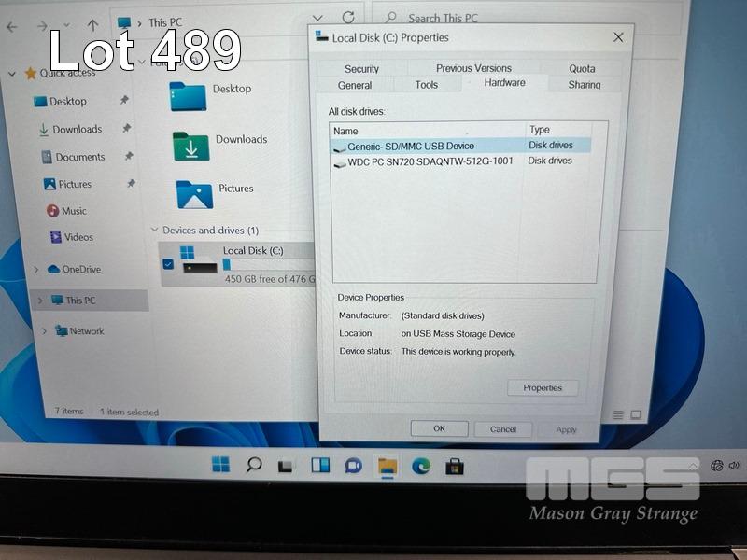
Task: Open the address bar history dropdown
Action: pos(317,18)
